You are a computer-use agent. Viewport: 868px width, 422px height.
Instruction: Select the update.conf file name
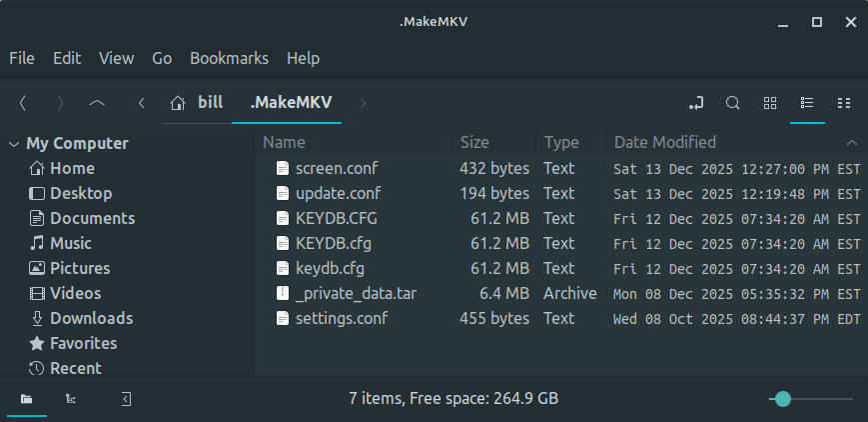click(338, 194)
